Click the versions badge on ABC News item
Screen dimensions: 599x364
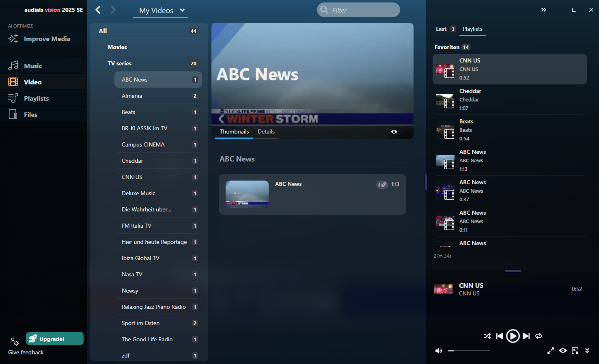(x=382, y=185)
